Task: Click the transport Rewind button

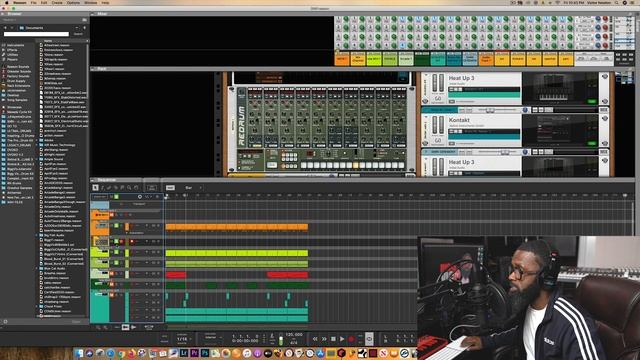Action: 315,339
